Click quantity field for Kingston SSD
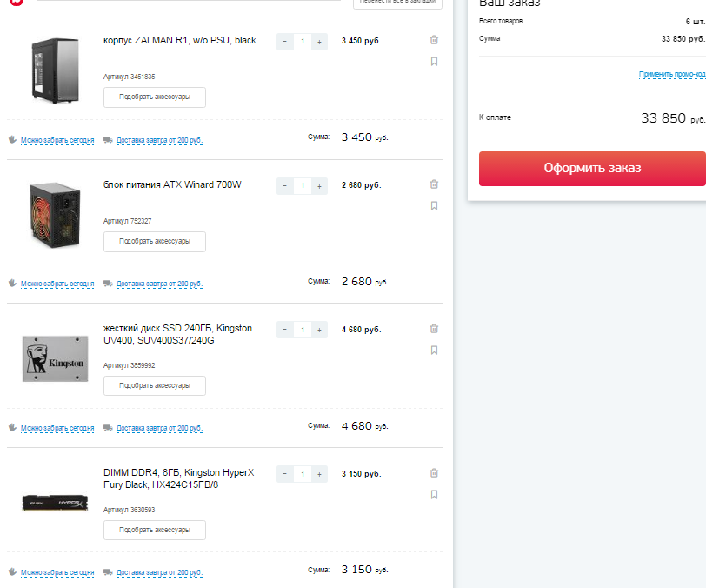The image size is (706, 588). 303,330
